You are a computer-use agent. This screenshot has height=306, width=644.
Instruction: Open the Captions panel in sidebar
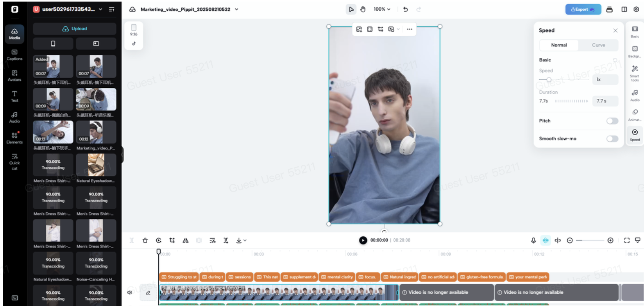click(x=14, y=55)
